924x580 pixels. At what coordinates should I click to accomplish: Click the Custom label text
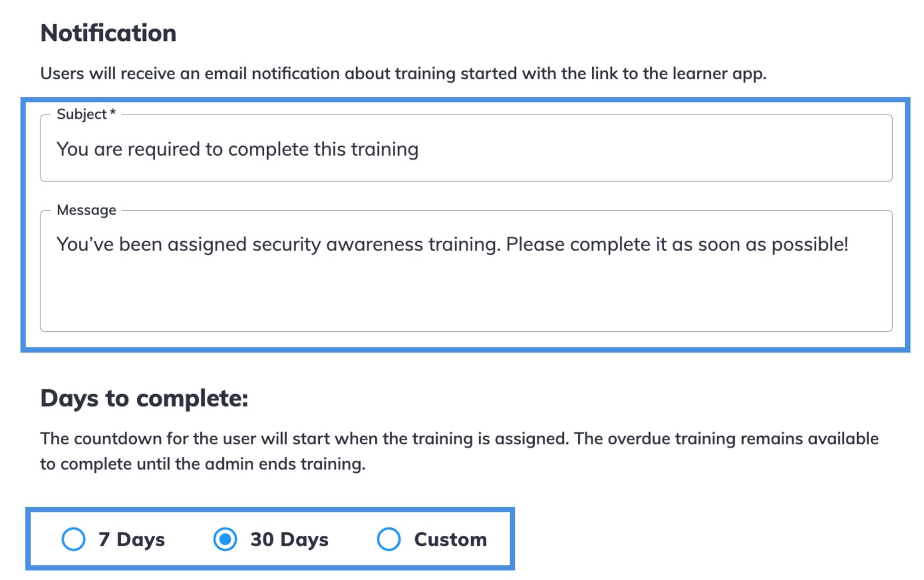(450, 539)
